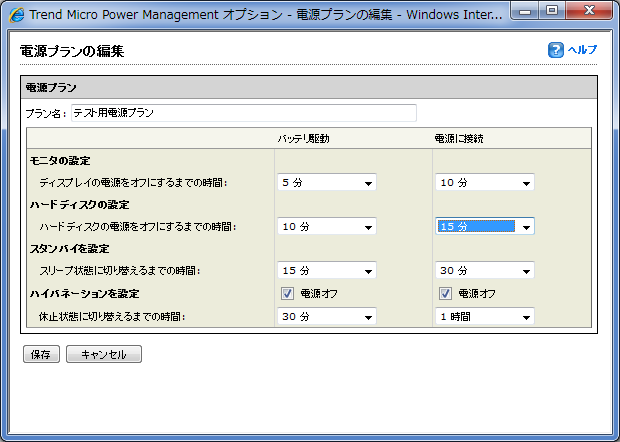
Task: Open the ヘルプ link
Action: [582, 50]
